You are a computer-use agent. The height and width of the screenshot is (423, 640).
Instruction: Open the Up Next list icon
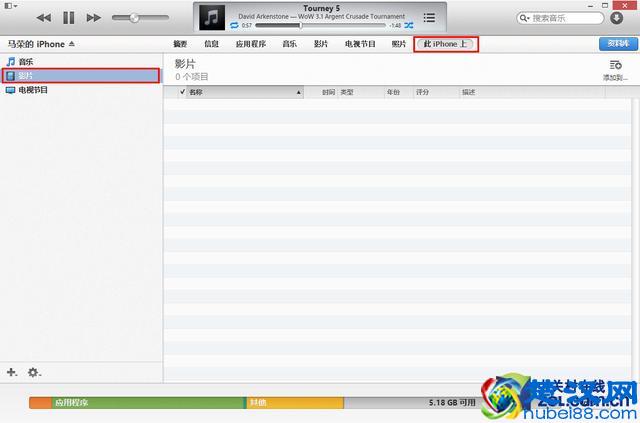tap(429, 18)
